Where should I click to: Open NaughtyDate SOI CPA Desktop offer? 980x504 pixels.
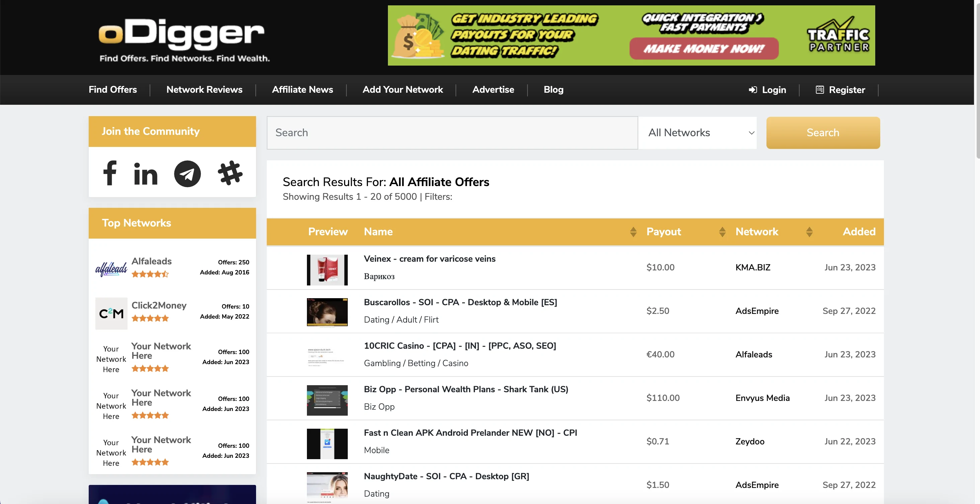point(446,476)
